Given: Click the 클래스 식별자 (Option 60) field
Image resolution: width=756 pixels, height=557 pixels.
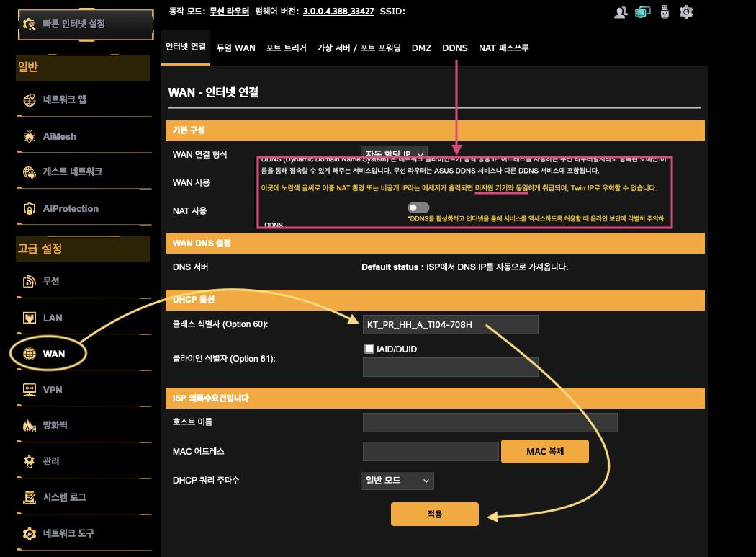Looking at the screenshot, I should click(450, 324).
